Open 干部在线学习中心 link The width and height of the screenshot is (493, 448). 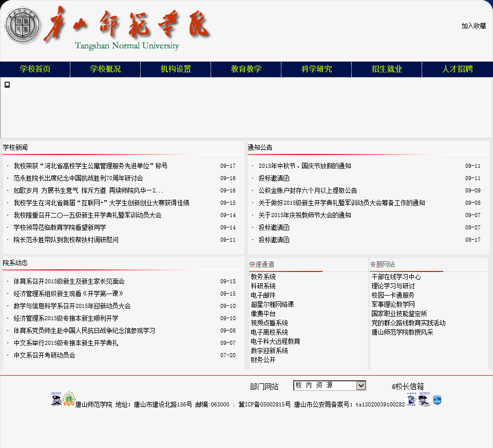pyautogui.click(x=396, y=277)
